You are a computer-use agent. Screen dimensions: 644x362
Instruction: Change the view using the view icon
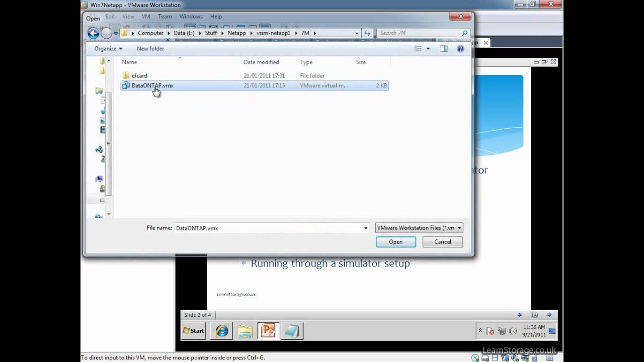coord(418,49)
